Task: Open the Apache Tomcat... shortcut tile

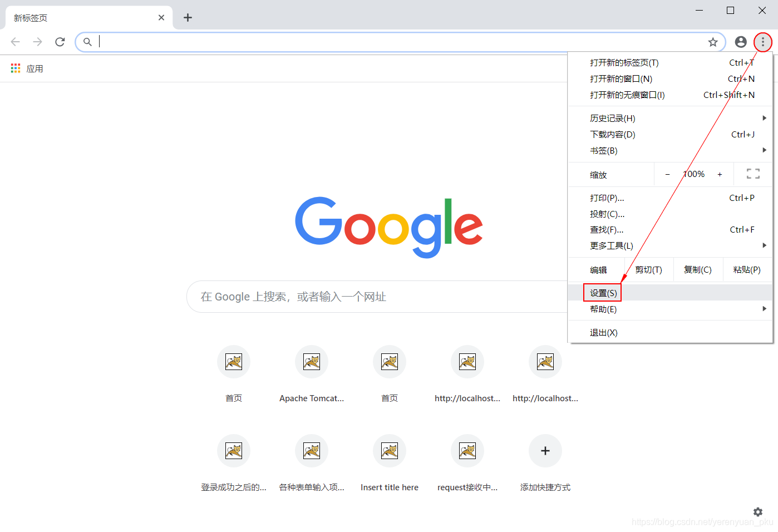Action: click(312, 373)
